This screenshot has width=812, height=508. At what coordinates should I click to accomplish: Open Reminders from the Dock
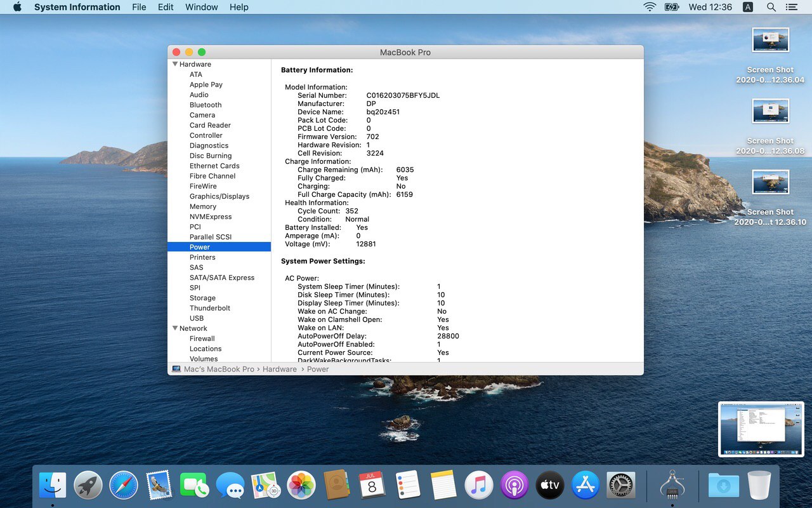point(408,486)
